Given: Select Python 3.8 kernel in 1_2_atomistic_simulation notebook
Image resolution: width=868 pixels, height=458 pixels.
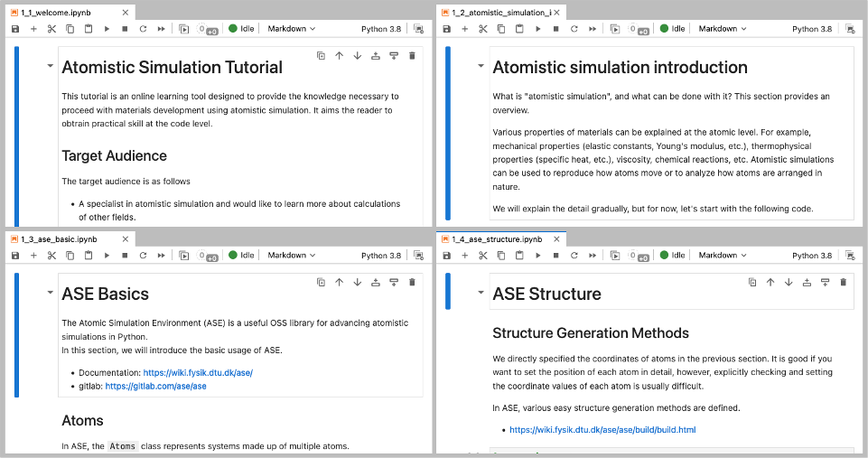Looking at the screenshot, I should (811, 29).
